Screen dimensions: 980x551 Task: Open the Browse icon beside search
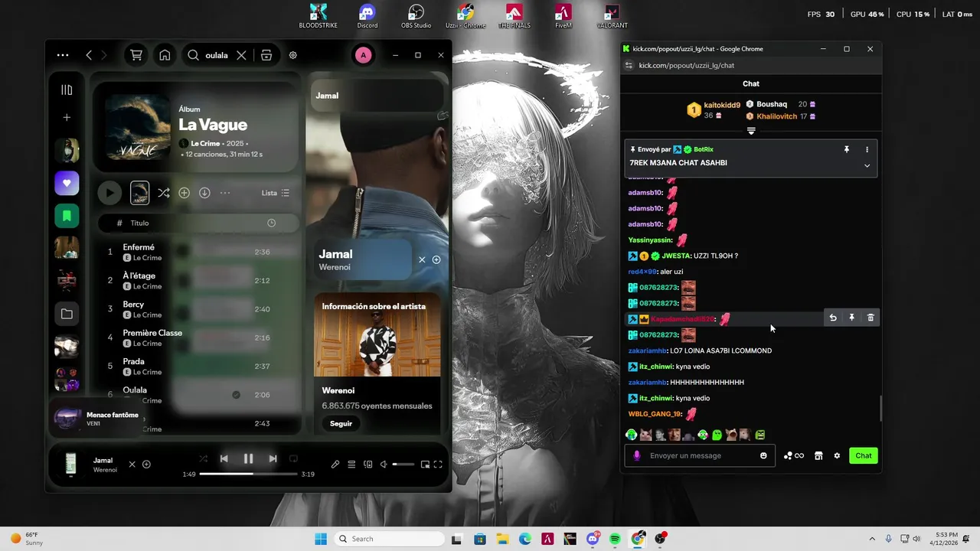pos(266,55)
